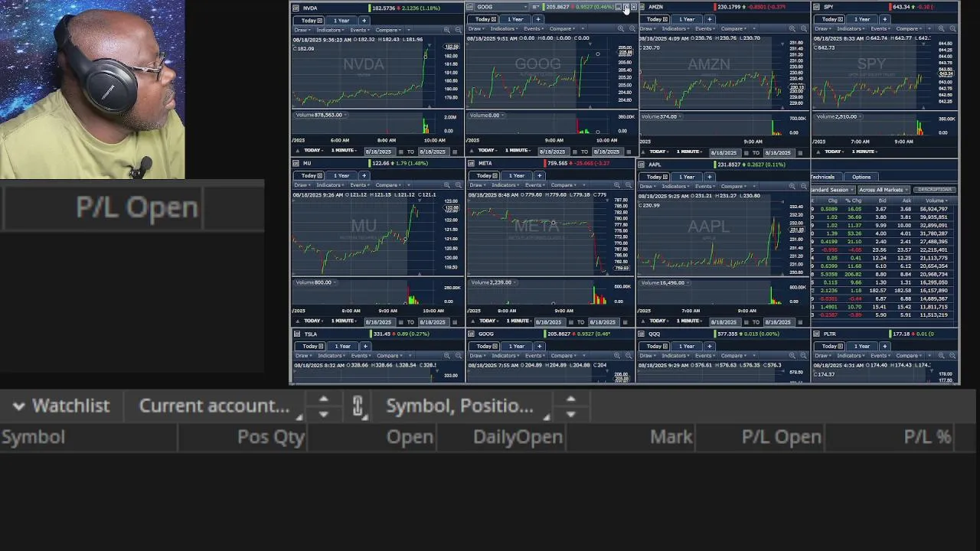Collapse the Watchlist section chevron
980x551 pixels.
[x=19, y=406]
